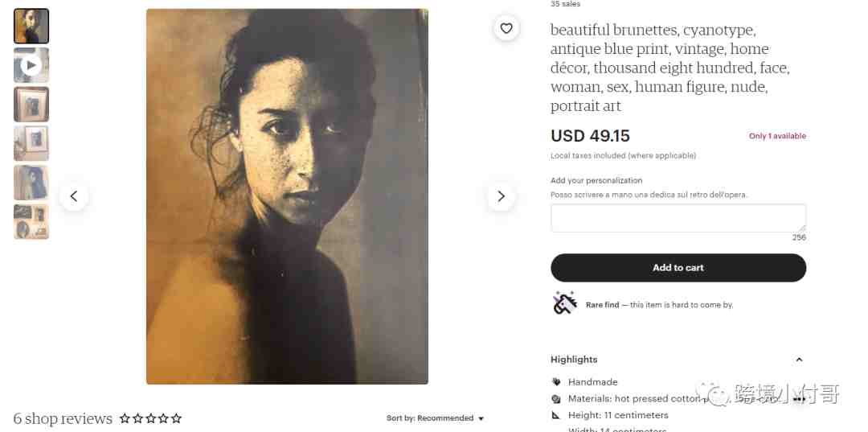View the third thumbnail of framed print
The width and height of the screenshot is (868, 432).
tap(31, 104)
